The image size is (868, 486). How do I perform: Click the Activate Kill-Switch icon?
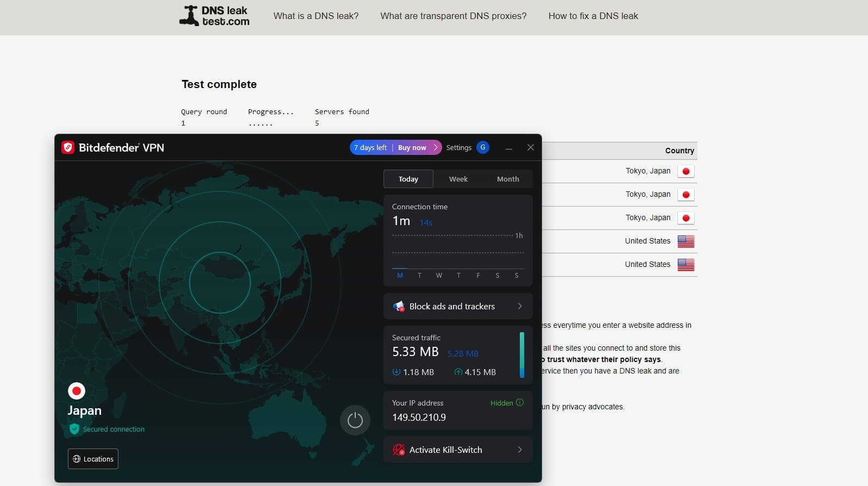[399, 450]
